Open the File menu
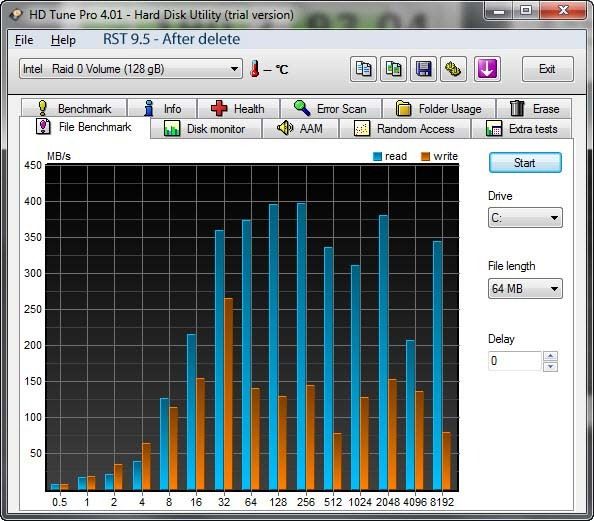 (x=24, y=40)
